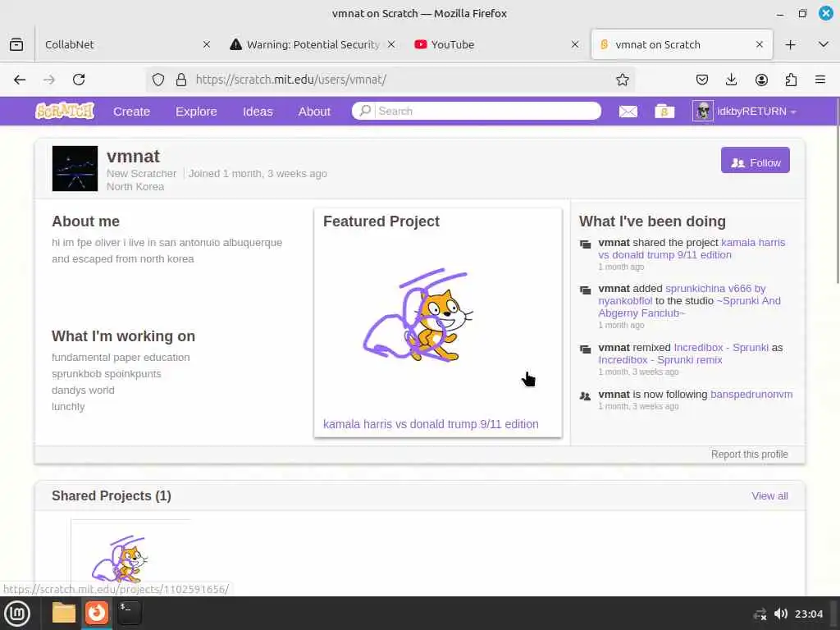Click the search magnifier icon

pyautogui.click(x=365, y=111)
